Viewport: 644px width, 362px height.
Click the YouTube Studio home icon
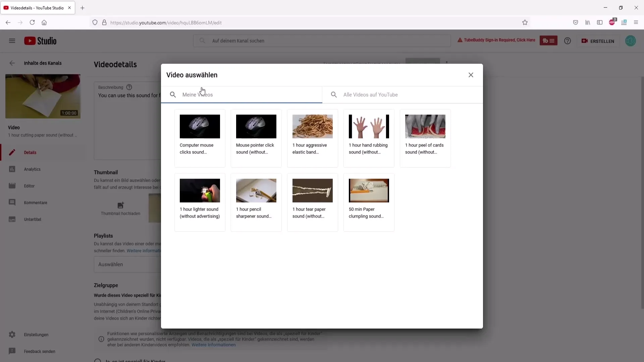40,41
